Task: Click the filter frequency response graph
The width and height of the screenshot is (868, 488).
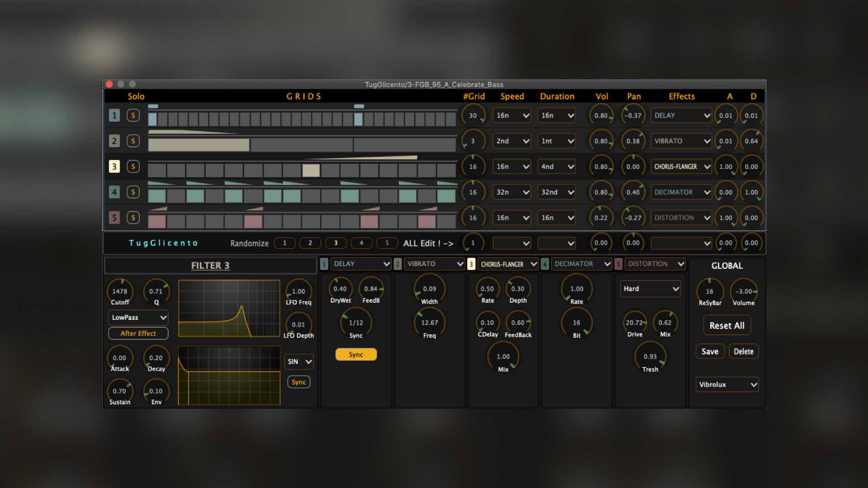Action: tap(229, 309)
